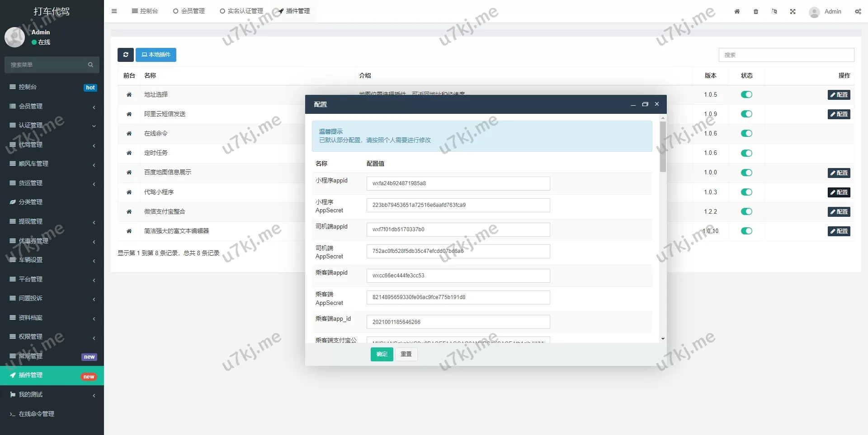This screenshot has width=868, height=435.
Task: Click the language switch icon in header
Action: [x=774, y=11]
